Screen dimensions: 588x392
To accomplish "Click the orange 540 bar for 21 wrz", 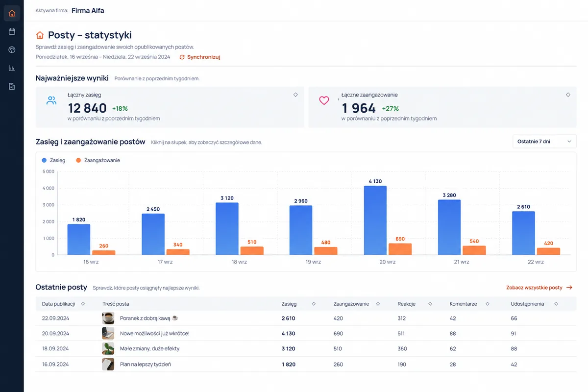I will (x=474, y=250).
